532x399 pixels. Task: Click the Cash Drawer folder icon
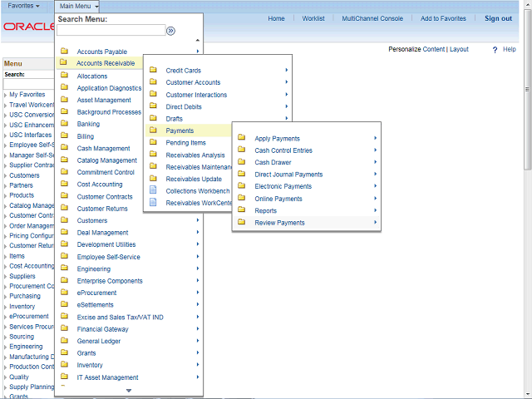(241, 162)
